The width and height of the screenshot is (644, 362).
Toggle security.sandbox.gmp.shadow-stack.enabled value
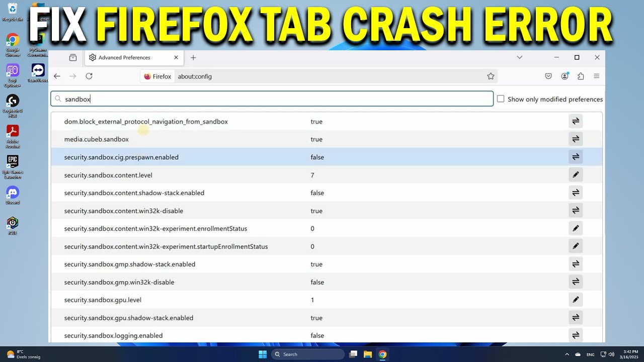point(576,264)
